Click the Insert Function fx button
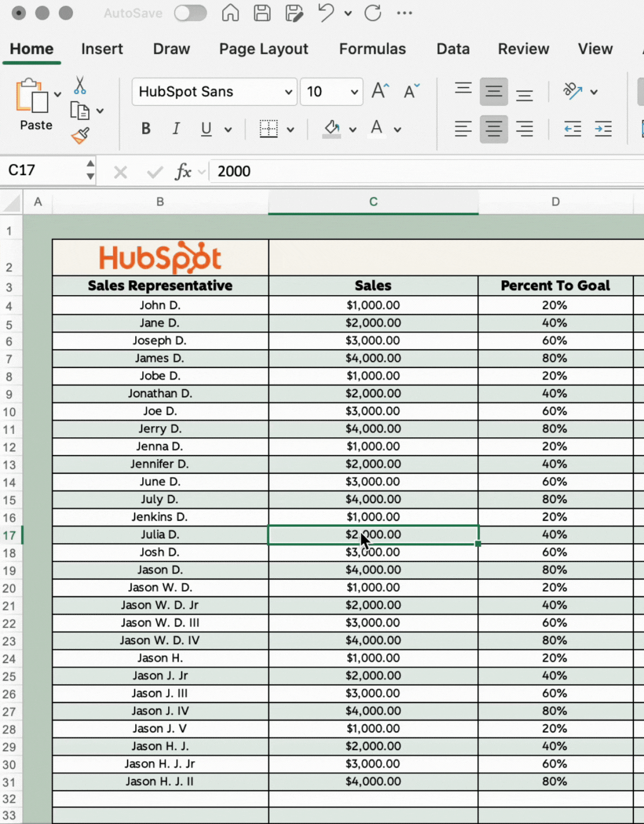Viewport: 644px width, 824px height. 183,172
